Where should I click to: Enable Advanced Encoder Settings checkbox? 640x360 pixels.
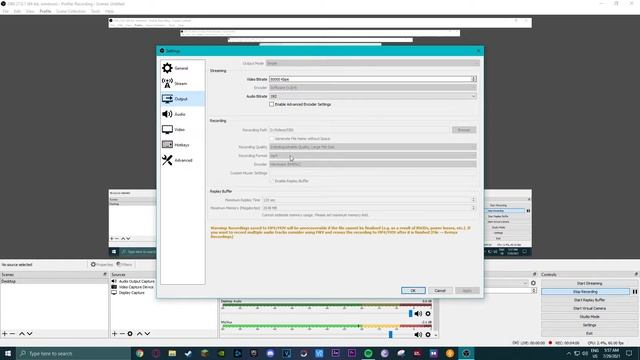(x=271, y=104)
